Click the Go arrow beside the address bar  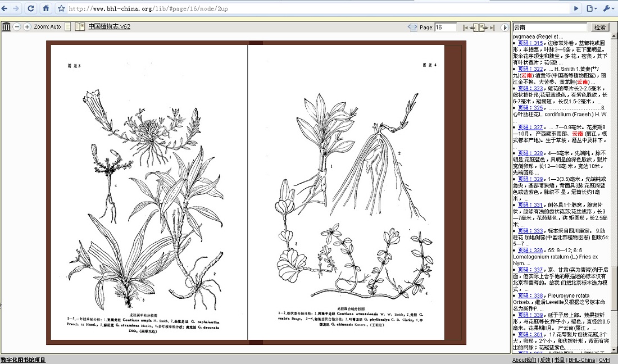click(576, 8)
